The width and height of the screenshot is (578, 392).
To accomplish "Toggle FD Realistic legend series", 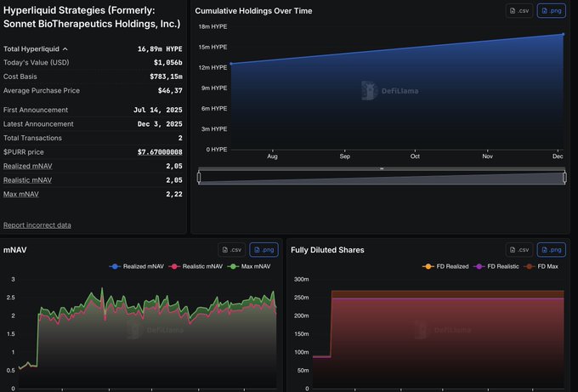I will [496, 266].
